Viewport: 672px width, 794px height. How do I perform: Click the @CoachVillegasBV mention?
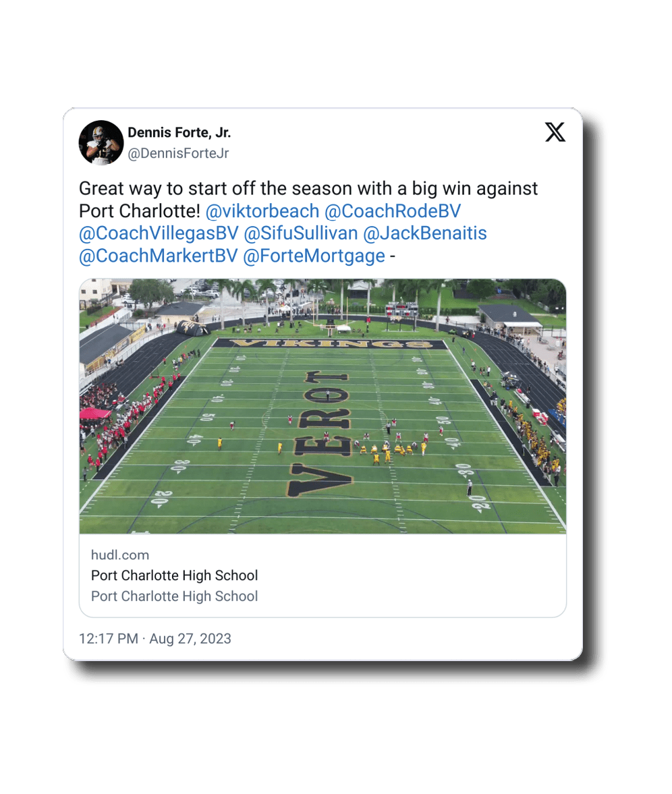159,233
